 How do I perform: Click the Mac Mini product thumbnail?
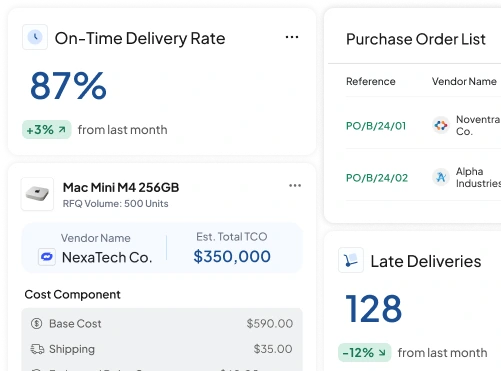click(37, 194)
